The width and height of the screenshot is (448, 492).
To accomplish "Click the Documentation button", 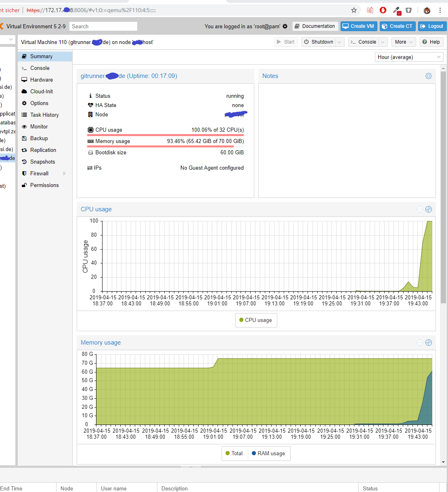I will click(x=315, y=26).
